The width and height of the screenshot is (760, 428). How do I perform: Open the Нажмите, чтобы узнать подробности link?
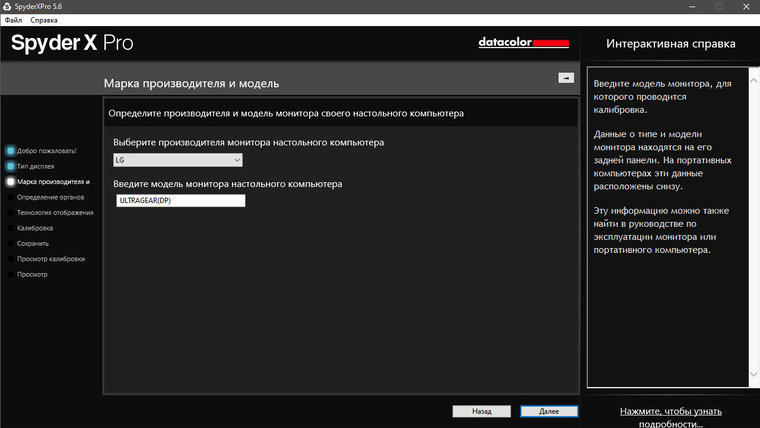click(670, 417)
